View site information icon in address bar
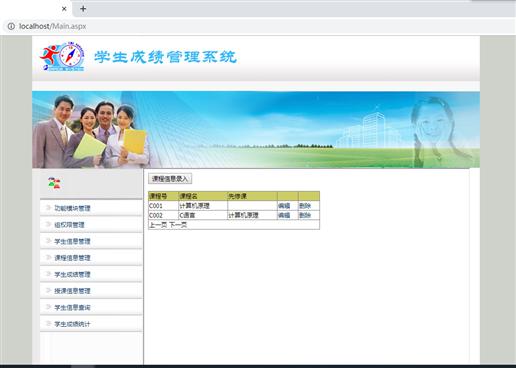Screen dimensions: 516x368 tap(11, 26)
